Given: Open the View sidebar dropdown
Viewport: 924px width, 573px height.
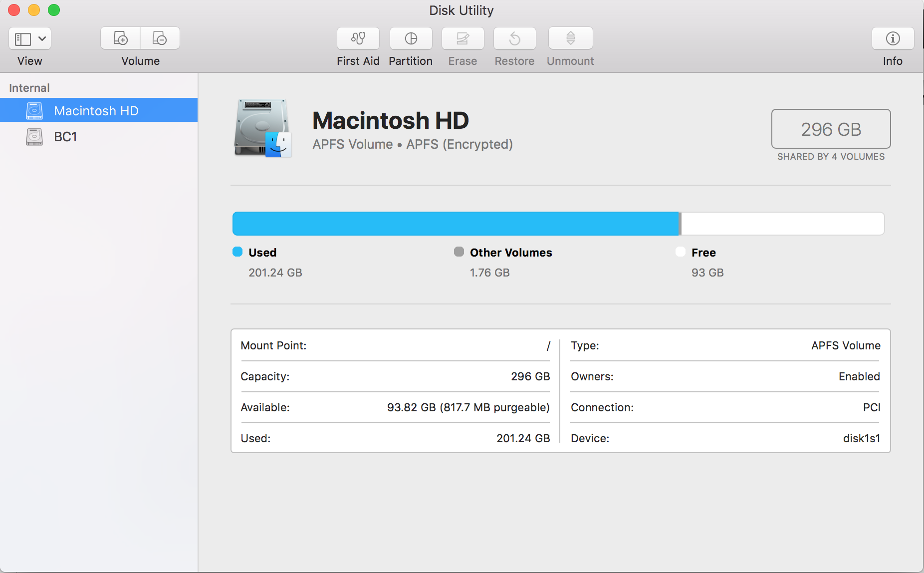Looking at the screenshot, I should coord(30,38).
